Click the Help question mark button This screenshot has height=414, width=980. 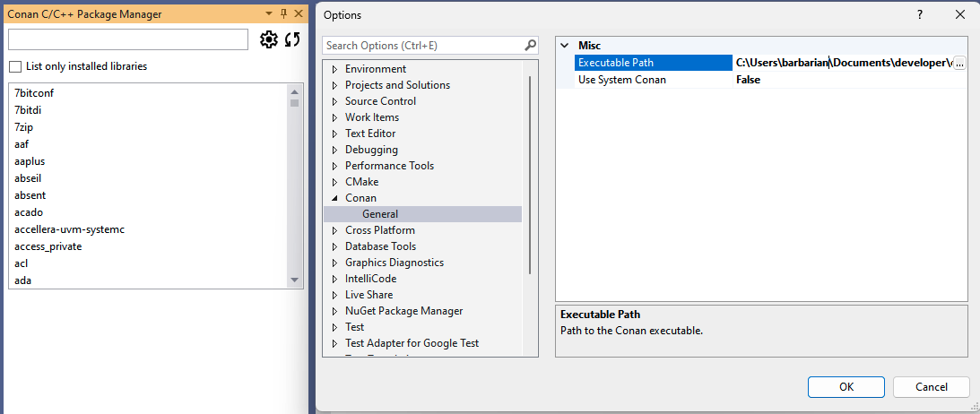[920, 15]
